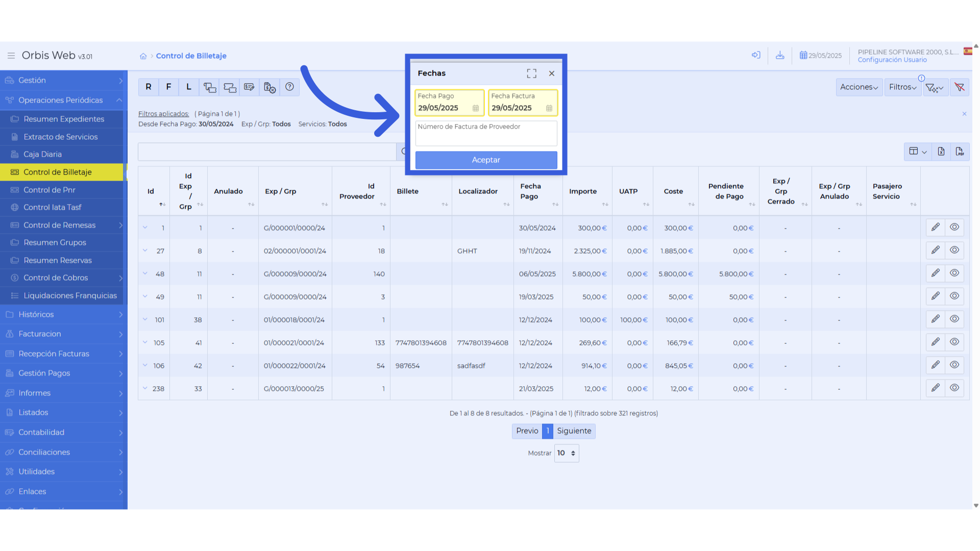Open the Acciones dropdown
This screenshot has width=980, height=551.
click(x=859, y=87)
